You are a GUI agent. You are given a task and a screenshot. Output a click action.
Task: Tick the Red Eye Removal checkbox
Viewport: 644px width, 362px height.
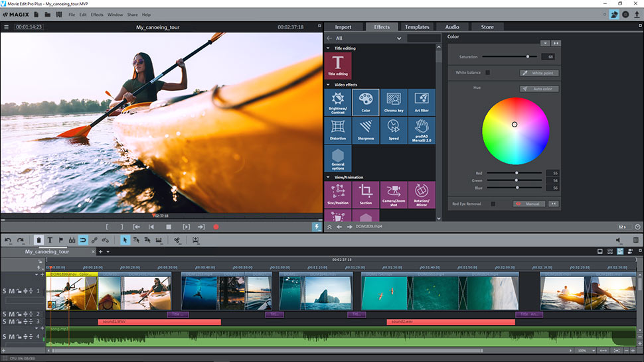pyautogui.click(x=493, y=204)
